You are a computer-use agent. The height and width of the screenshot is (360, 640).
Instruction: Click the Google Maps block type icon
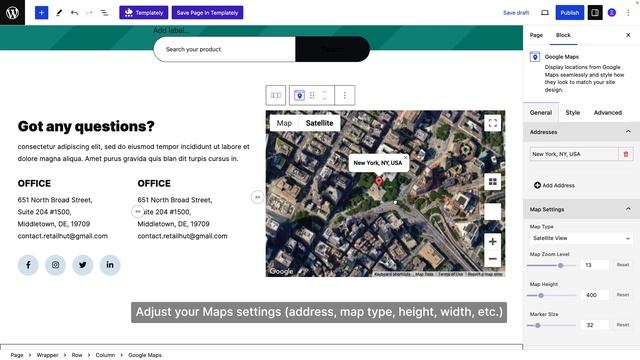(299, 95)
